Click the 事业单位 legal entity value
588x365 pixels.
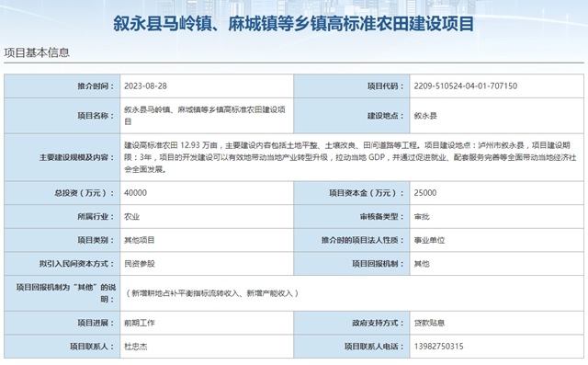429,240
